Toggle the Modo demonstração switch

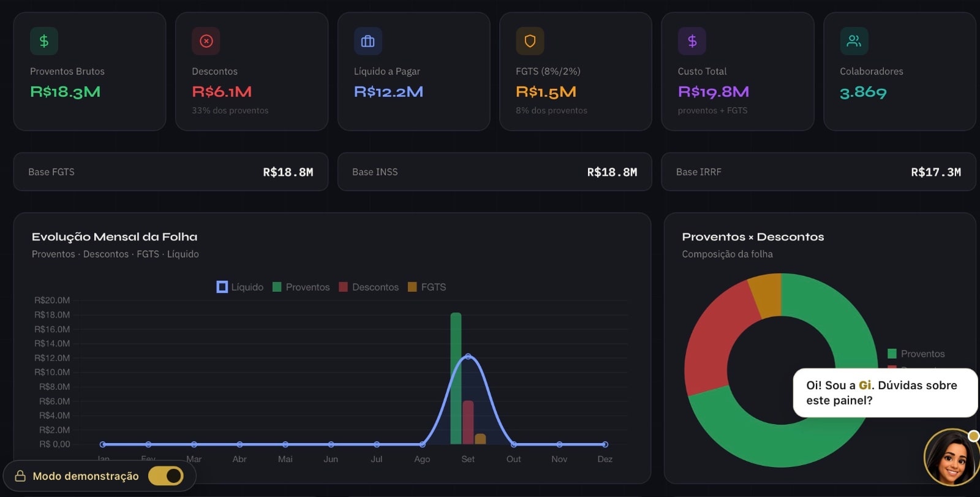coord(166,476)
